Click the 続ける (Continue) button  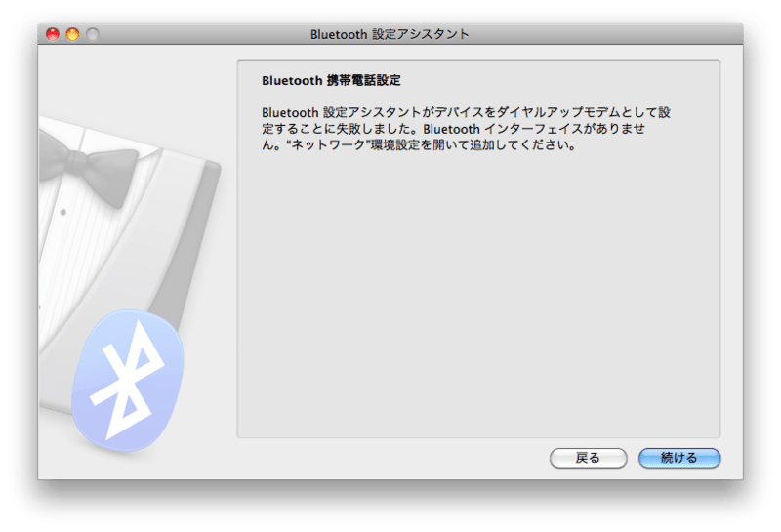coord(678,457)
